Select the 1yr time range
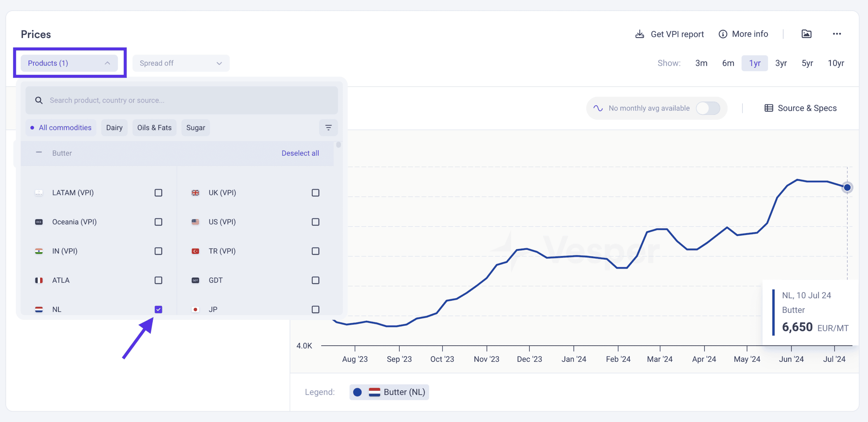Screen dimensions: 868x422 pyautogui.click(x=754, y=63)
